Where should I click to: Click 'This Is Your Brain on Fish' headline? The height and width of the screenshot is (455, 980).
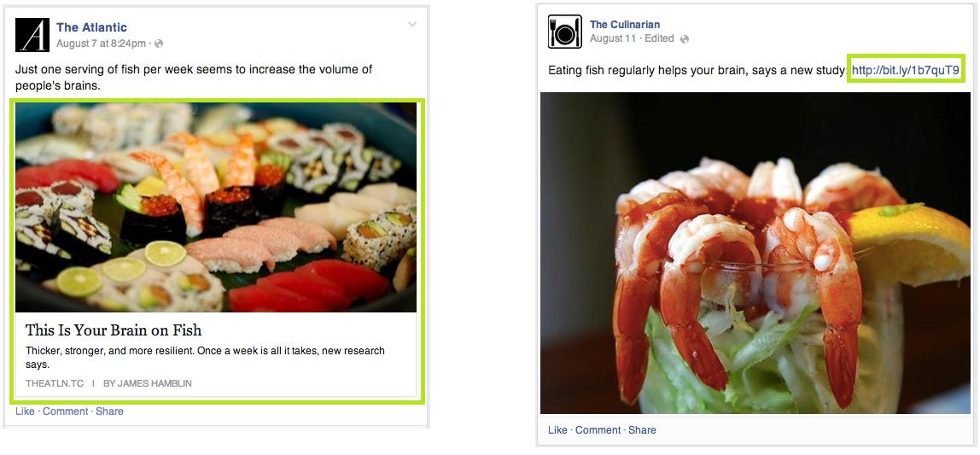pos(114,330)
